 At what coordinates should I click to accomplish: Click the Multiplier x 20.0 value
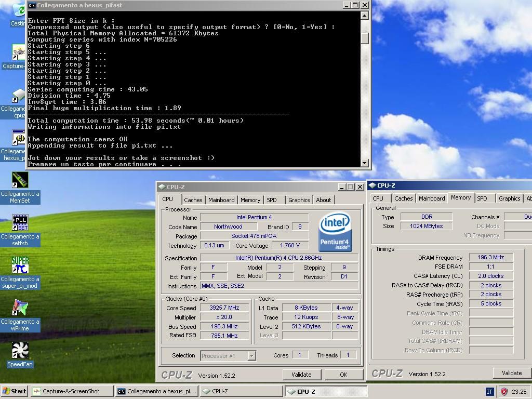coord(224,317)
